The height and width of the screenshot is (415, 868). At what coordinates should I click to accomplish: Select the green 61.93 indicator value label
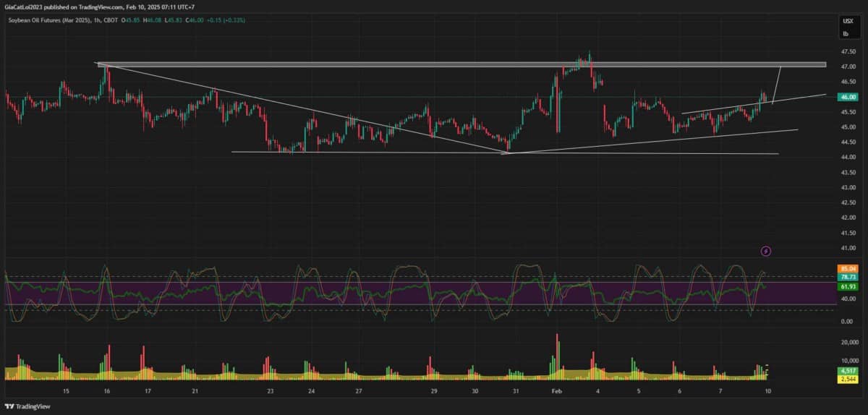848,287
